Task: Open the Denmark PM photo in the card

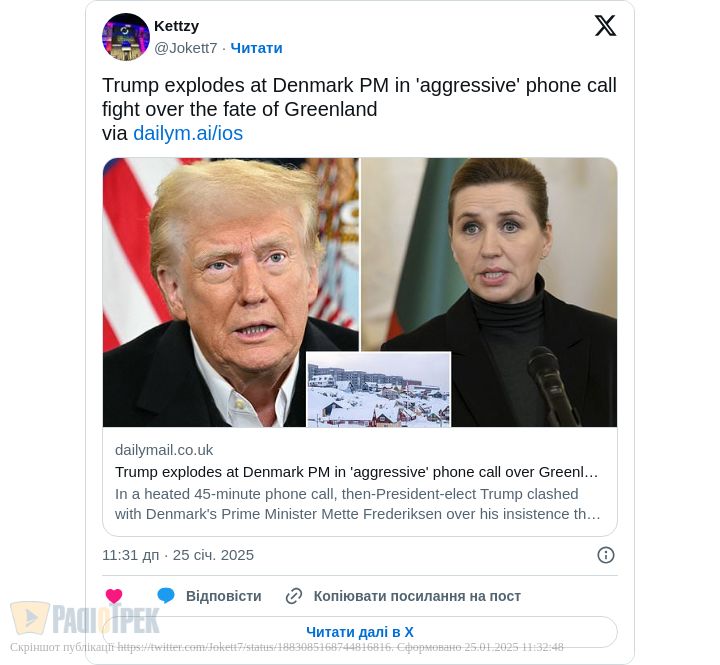Action: coord(489,292)
